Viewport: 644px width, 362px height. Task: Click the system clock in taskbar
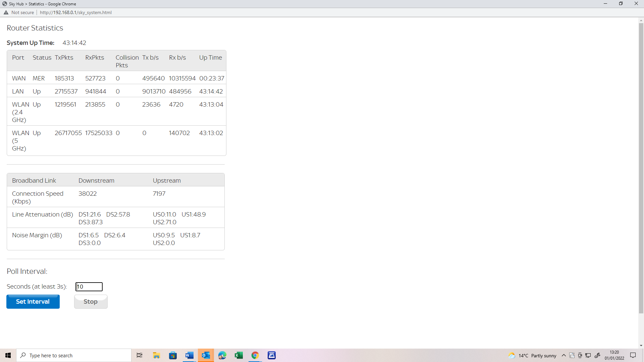616,355
